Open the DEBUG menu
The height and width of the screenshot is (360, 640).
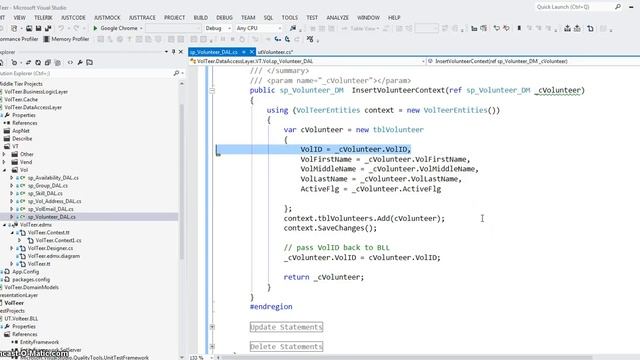coord(224,18)
